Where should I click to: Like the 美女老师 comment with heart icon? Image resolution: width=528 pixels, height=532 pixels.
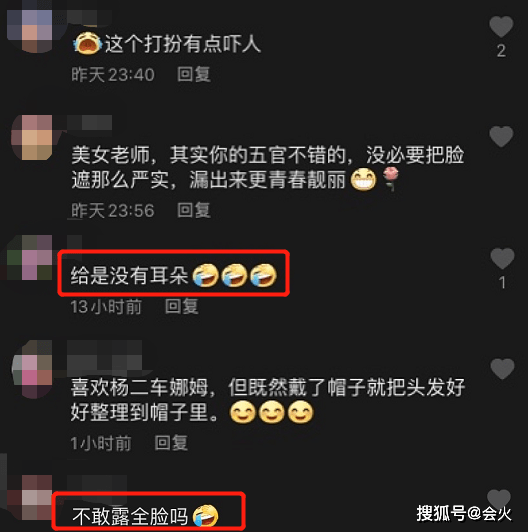(x=501, y=136)
